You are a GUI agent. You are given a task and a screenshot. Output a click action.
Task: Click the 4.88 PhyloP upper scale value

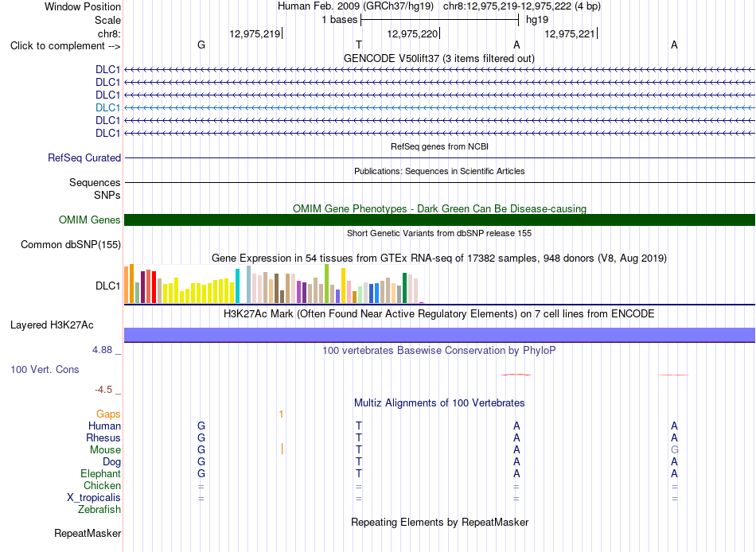coord(102,349)
